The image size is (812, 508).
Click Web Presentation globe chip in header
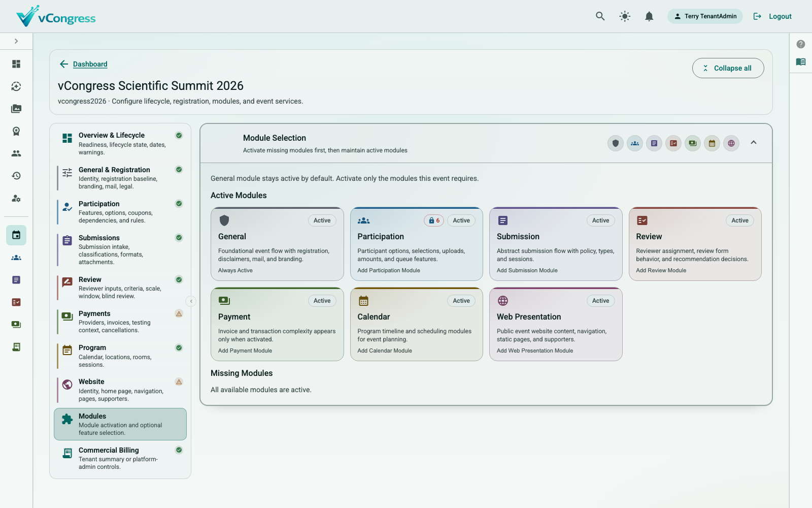(731, 143)
